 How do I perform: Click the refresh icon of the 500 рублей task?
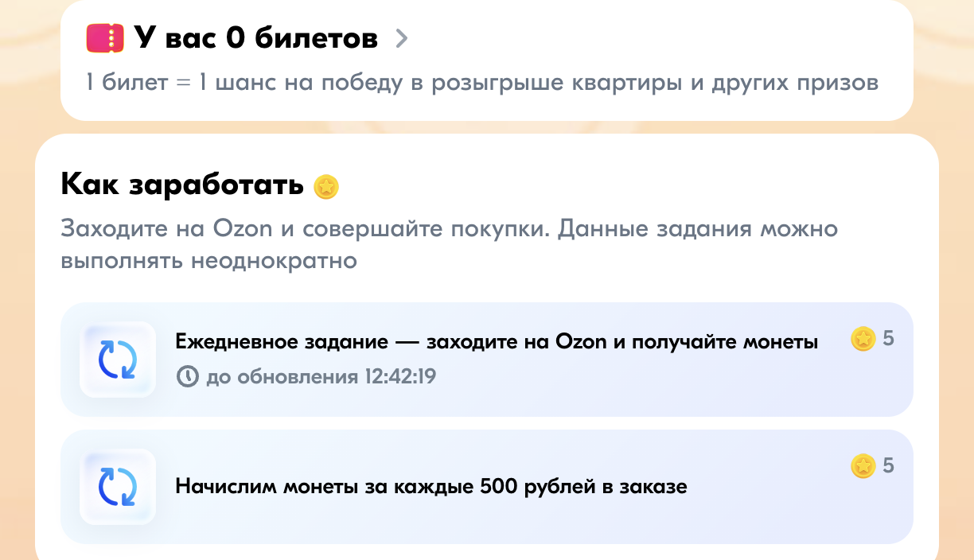point(118,487)
